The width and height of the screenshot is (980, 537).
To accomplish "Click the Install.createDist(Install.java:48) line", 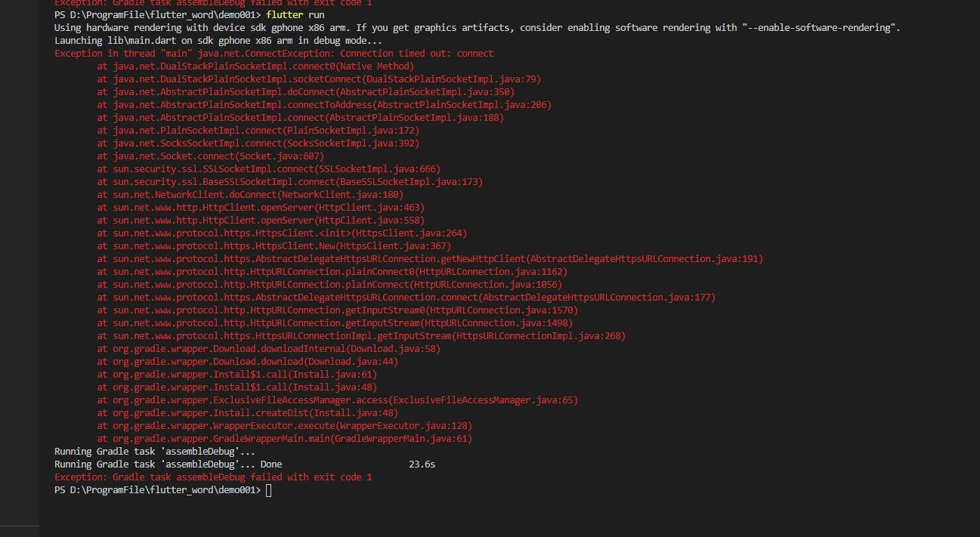I will (x=247, y=413).
